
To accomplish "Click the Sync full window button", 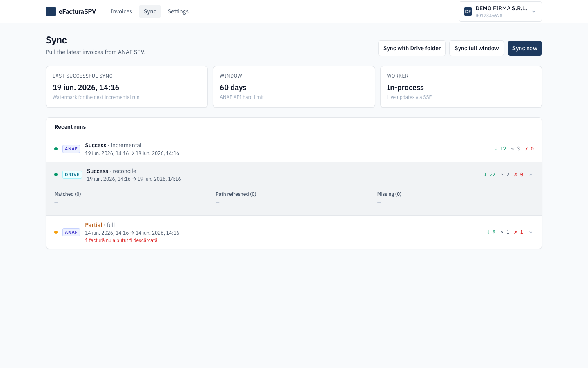I will pos(477,48).
